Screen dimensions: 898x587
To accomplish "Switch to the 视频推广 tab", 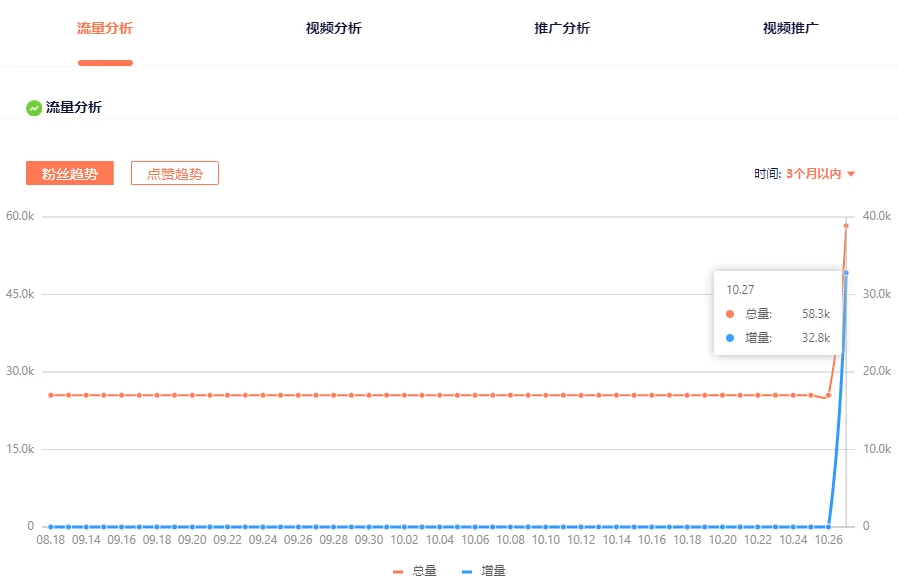I will (790, 28).
